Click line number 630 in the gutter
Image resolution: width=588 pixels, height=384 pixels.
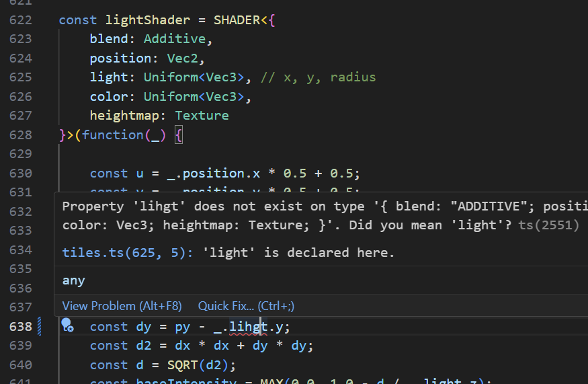21,174
